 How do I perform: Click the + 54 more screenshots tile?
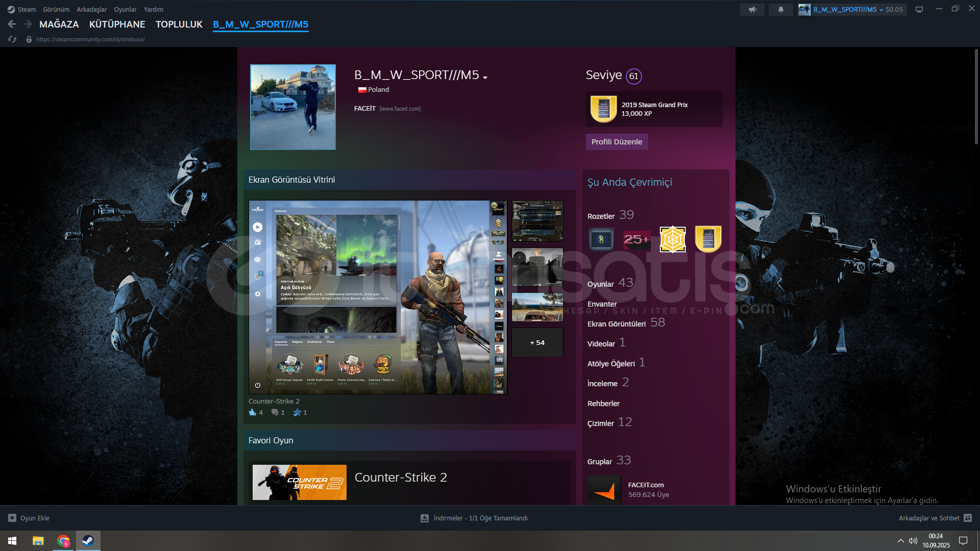[537, 342]
